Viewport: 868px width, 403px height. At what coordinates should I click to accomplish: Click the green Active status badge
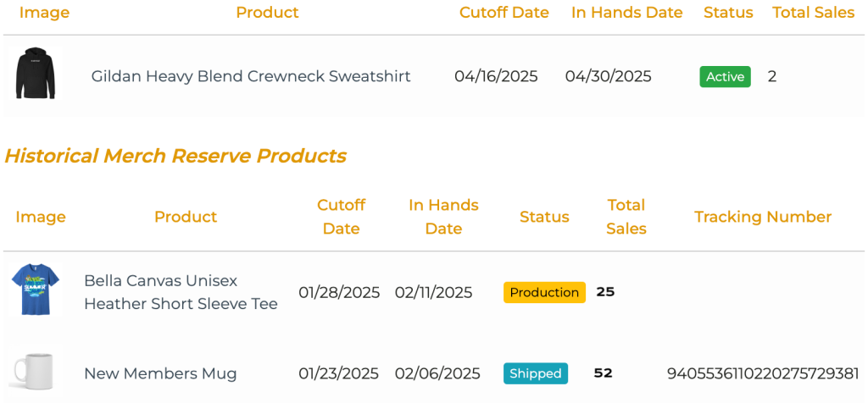[x=725, y=77]
